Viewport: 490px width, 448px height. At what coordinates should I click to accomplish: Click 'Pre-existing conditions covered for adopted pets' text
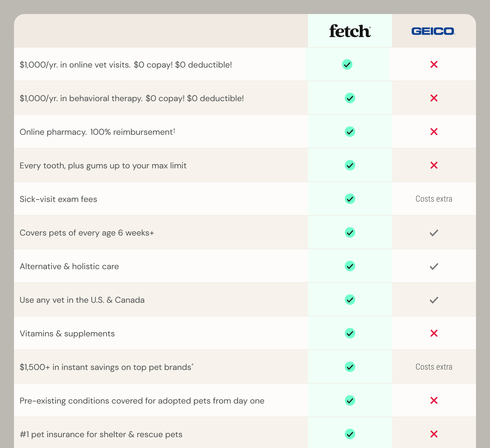(142, 401)
